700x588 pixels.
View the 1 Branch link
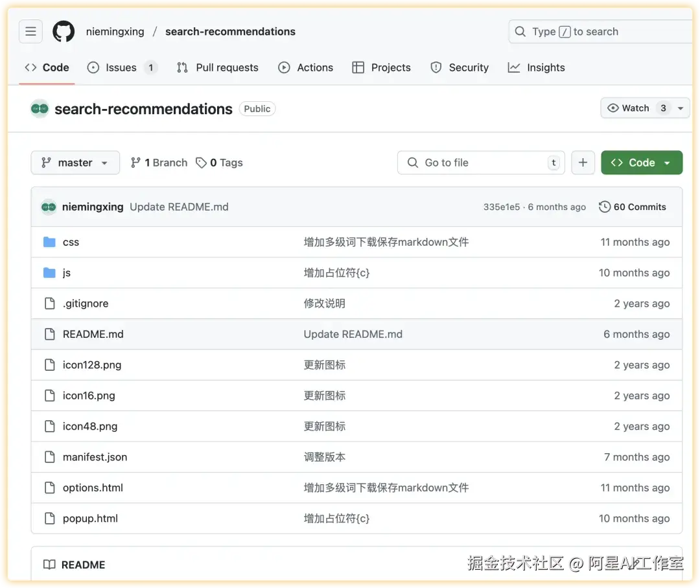pos(159,163)
